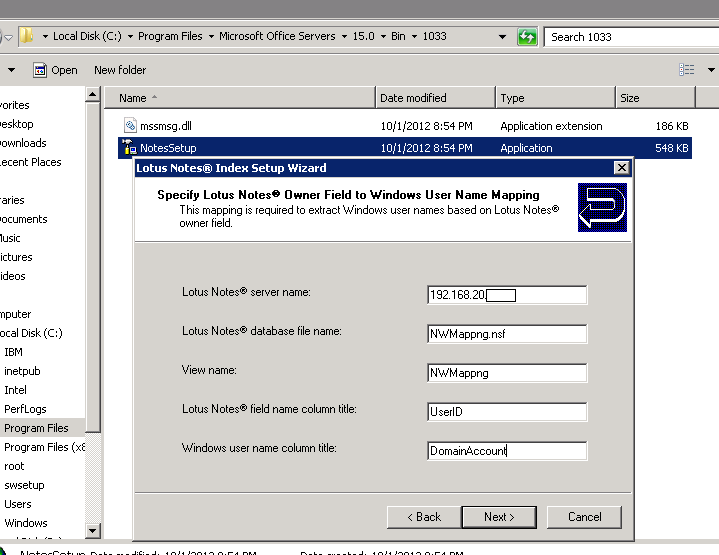Click the Windows user name column title input
The image size is (719, 555).
click(x=507, y=451)
